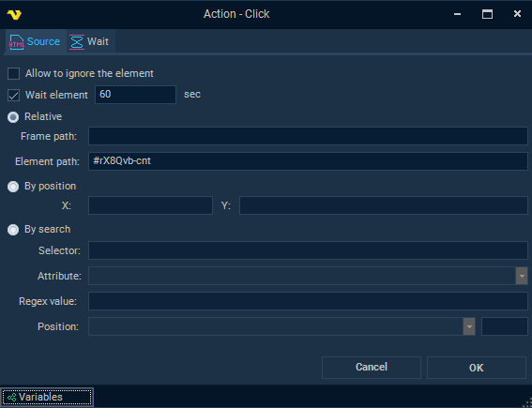Enable Allow to ignore the element checkbox
Screen dimensions: 532x408
point(13,73)
